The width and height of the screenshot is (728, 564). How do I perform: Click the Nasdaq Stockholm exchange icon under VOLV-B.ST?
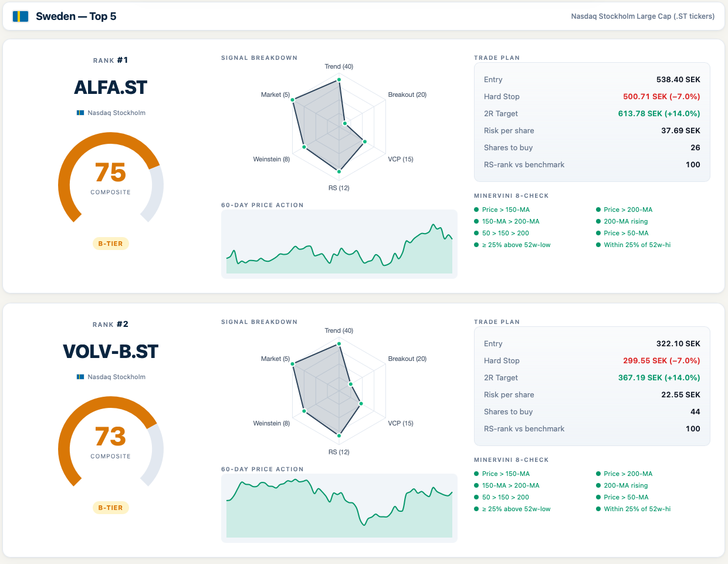pyautogui.click(x=80, y=377)
